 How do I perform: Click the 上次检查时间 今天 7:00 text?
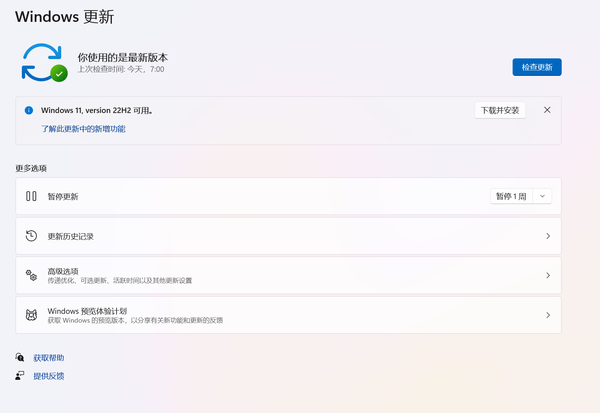click(x=121, y=69)
